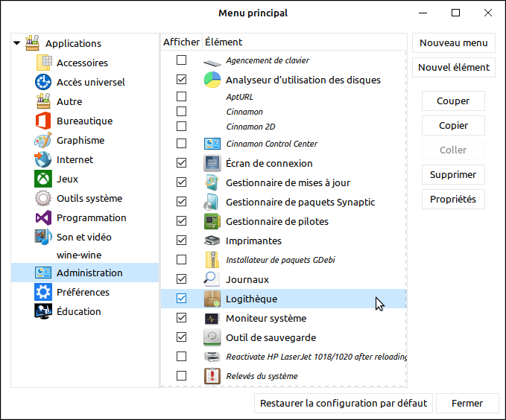Image resolution: width=506 pixels, height=420 pixels.
Task: Click the Bureautique office icon in sidebar
Action: 42,121
